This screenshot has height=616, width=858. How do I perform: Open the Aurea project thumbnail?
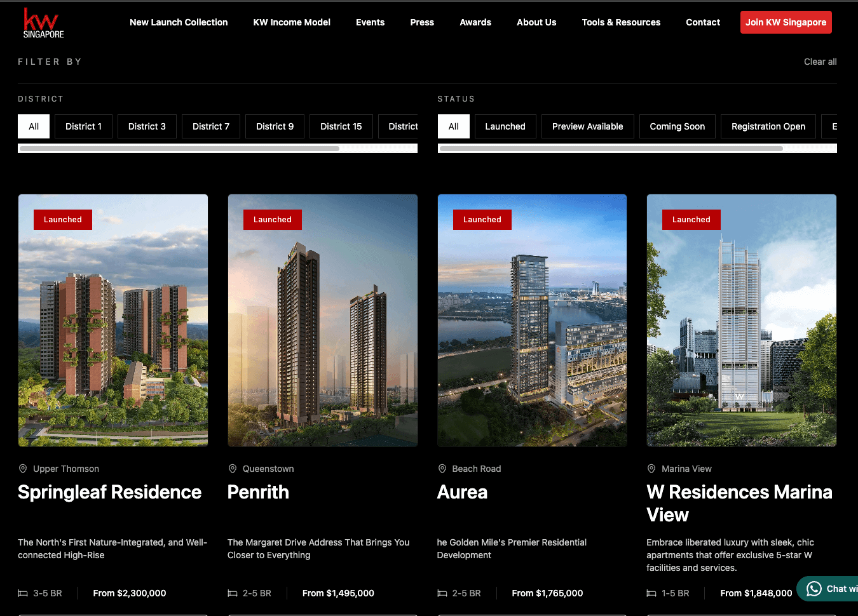[x=532, y=319]
